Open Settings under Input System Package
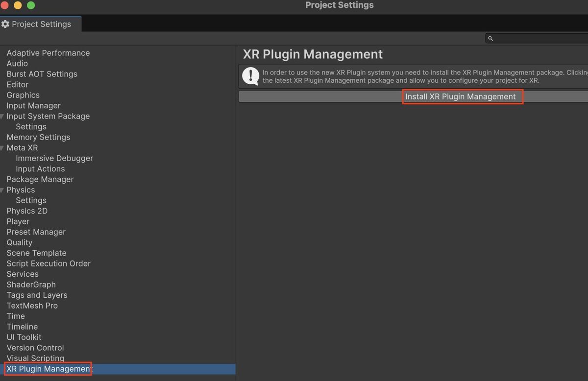The height and width of the screenshot is (381, 588). (31, 127)
